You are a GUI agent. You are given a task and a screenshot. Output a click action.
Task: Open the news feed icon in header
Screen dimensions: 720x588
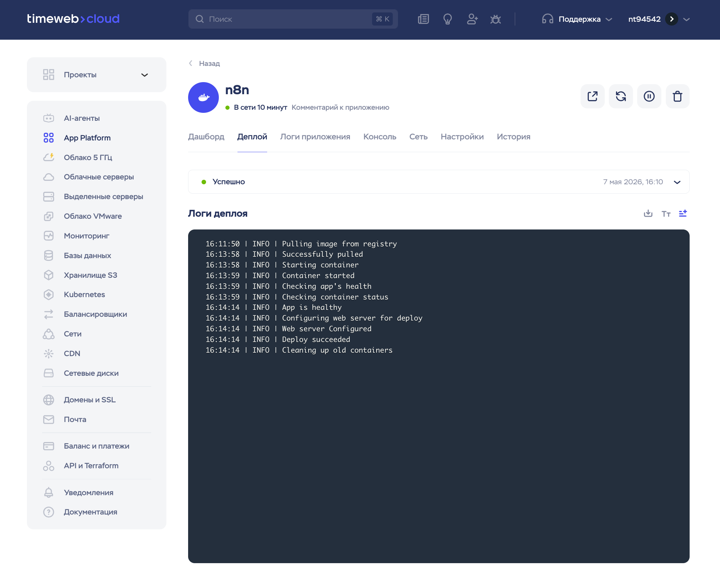pyautogui.click(x=423, y=19)
